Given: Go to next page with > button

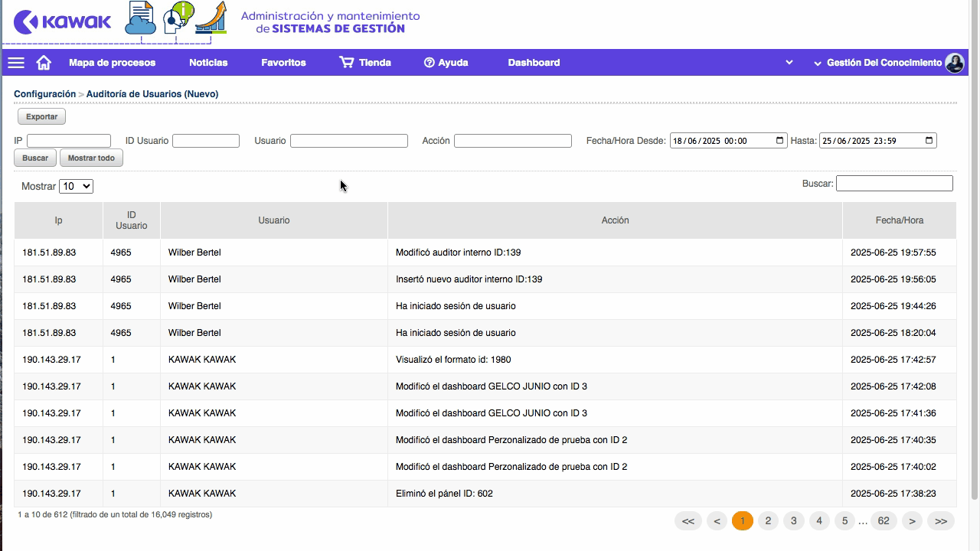Looking at the screenshot, I should tap(912, 521).
